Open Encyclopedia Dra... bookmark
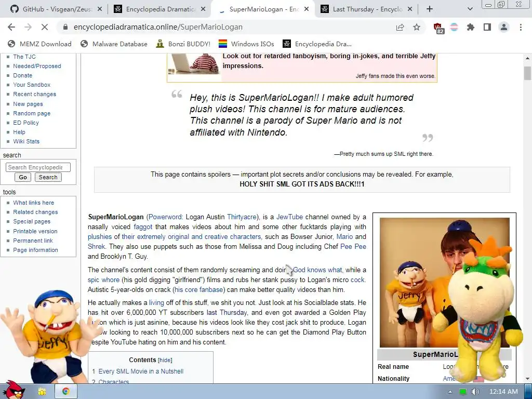This screenshot has width=532, height=399. pos(317,44)
